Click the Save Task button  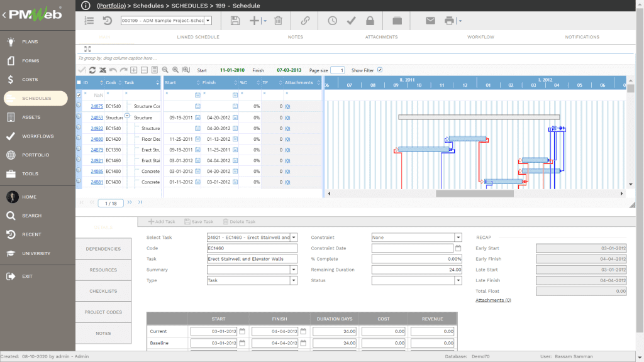click(x=199, y=222)
